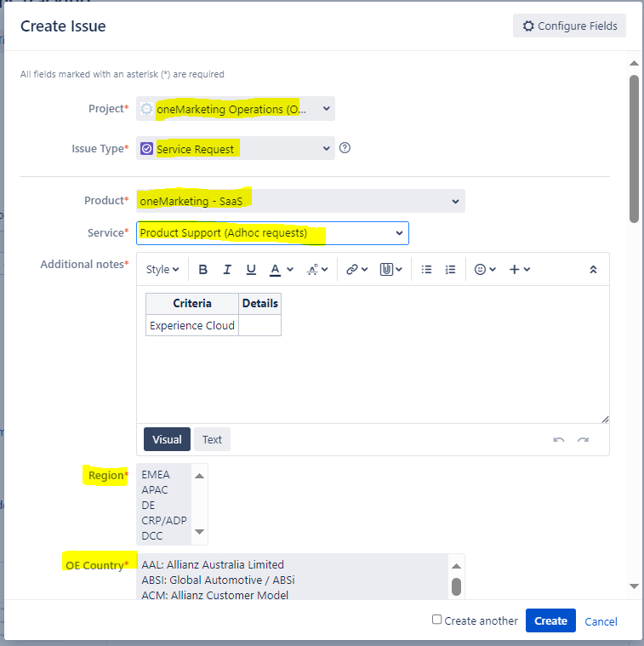
Task: Select ACM: Allianz Customer Model
Action: point(215,595)
